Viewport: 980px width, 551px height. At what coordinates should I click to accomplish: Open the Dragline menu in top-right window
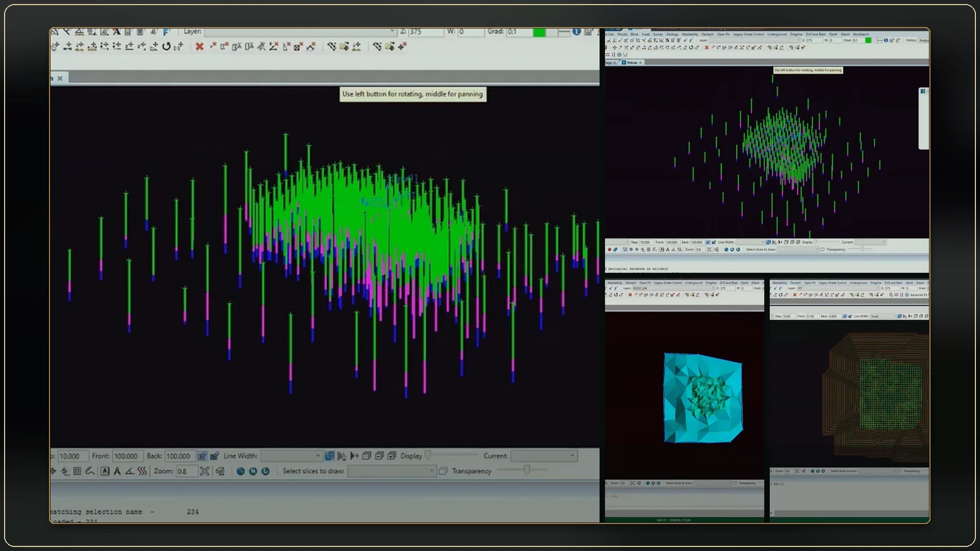(x=796, y=34)
